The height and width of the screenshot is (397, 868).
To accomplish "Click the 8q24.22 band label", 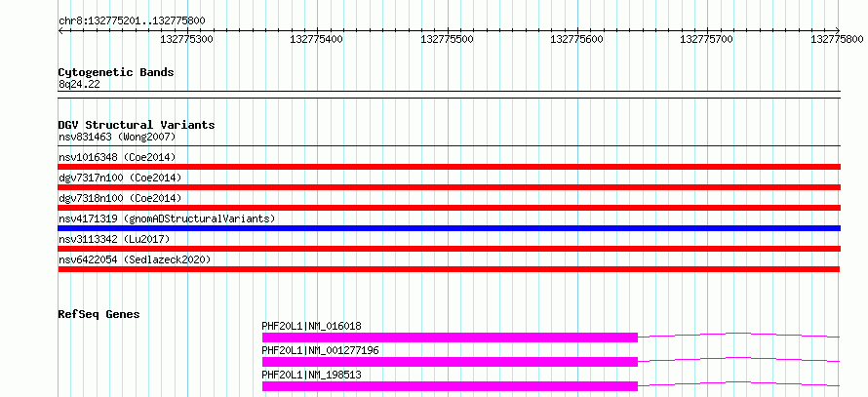I will [x=79, y=85].
